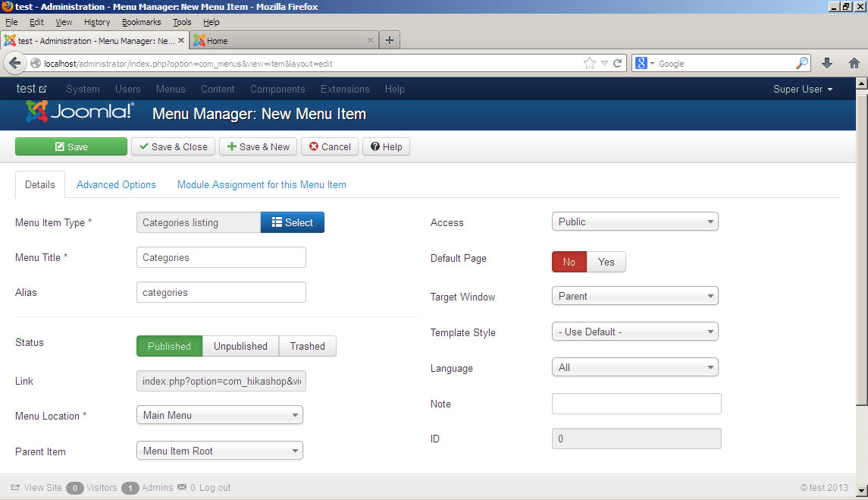This screenshot has width=868, height=500.
Task: Open Module Assignment for this Menu Item tab
Action: 262,184
